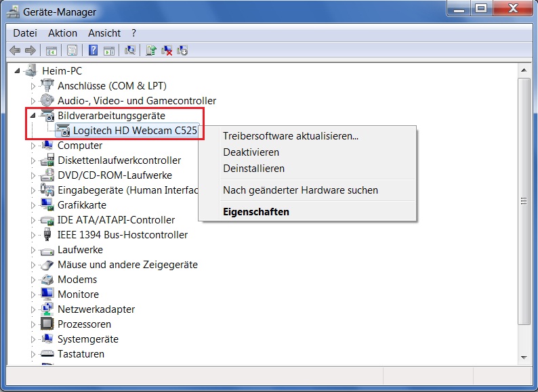Click the Prozessoren chip icon
Viewport: 538px width, 392px height.
(x=47, y=324)
